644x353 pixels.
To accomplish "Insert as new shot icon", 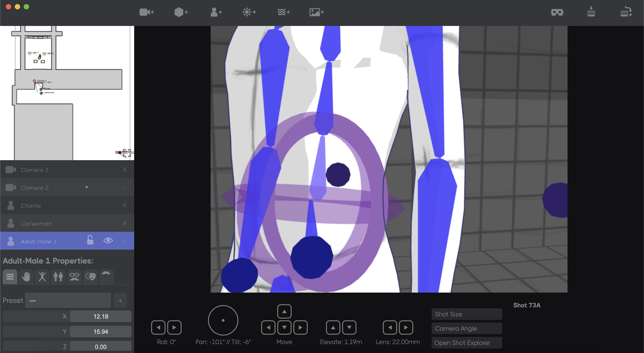I will (626, 12).
